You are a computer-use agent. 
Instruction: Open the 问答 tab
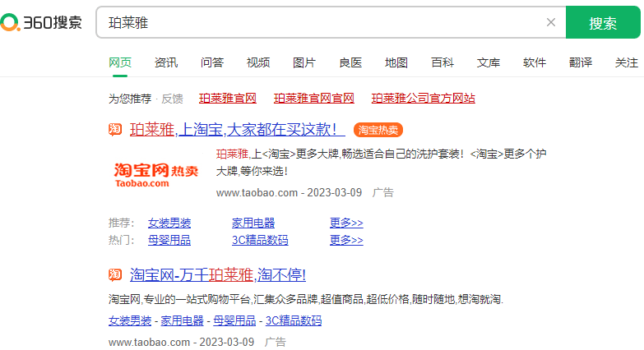(212, 62)
